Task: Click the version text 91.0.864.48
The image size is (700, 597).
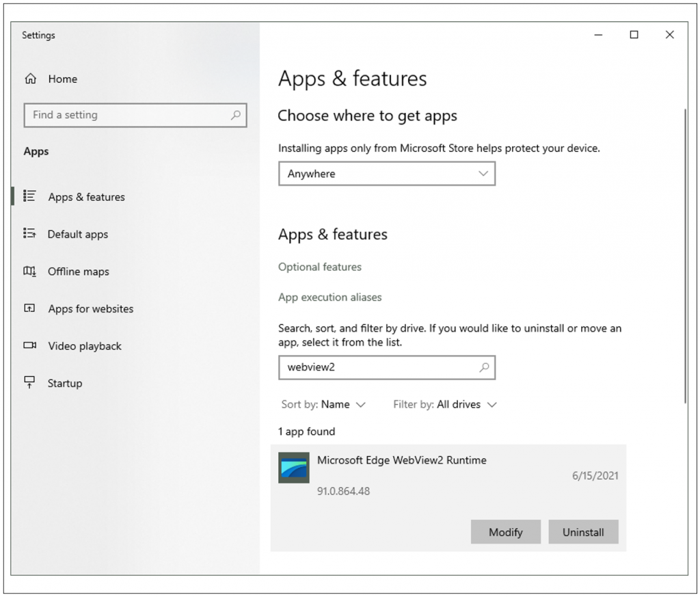Action: (x=343, y=491)
